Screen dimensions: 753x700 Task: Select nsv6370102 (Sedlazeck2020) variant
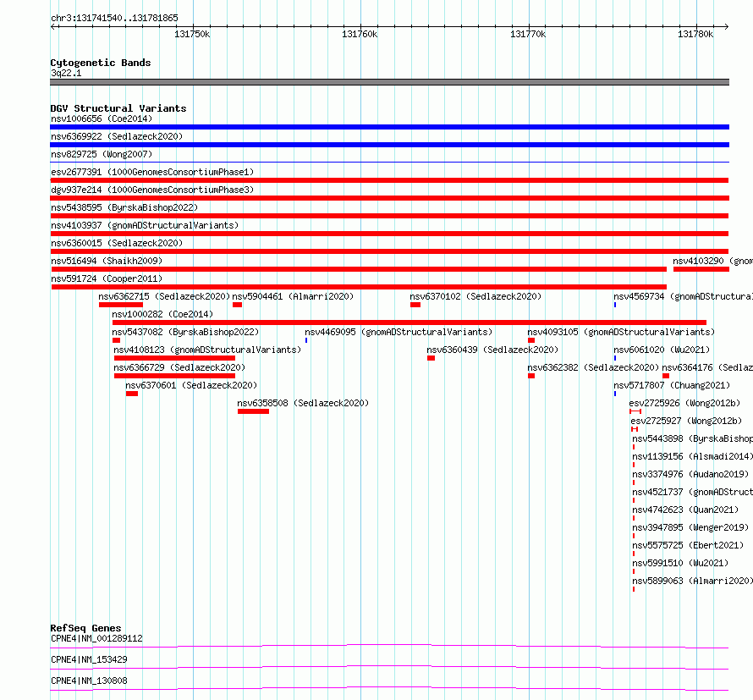475,296
